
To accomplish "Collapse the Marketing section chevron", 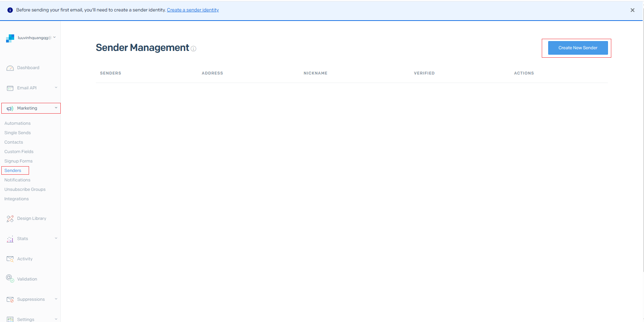I will click(x=56, y=108).
